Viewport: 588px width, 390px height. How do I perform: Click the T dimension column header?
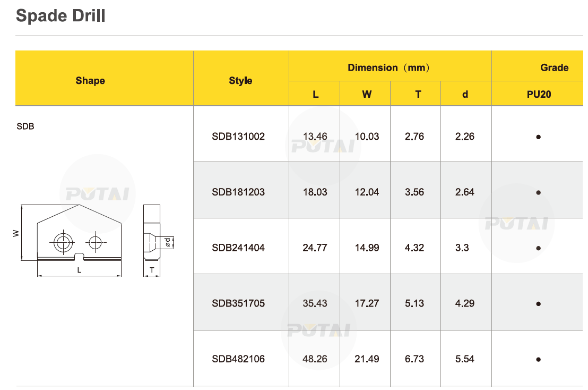[x=418, y=95]
